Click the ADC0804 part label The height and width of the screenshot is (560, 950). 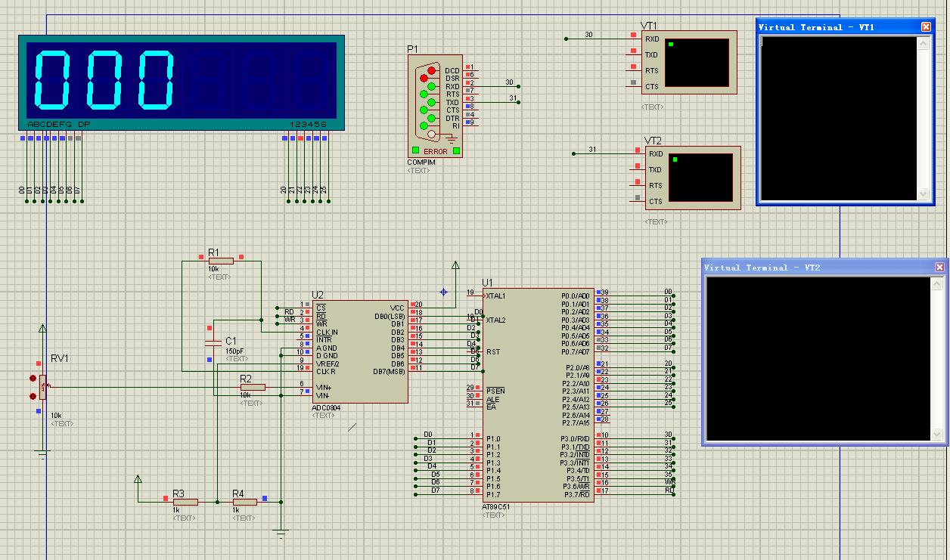326,408
